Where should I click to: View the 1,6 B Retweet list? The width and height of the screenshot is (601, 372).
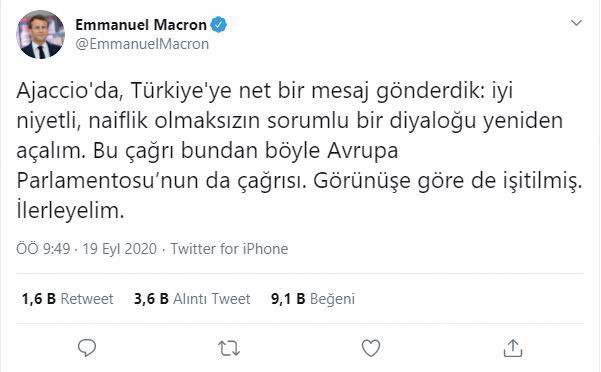[x=67, y=299]
